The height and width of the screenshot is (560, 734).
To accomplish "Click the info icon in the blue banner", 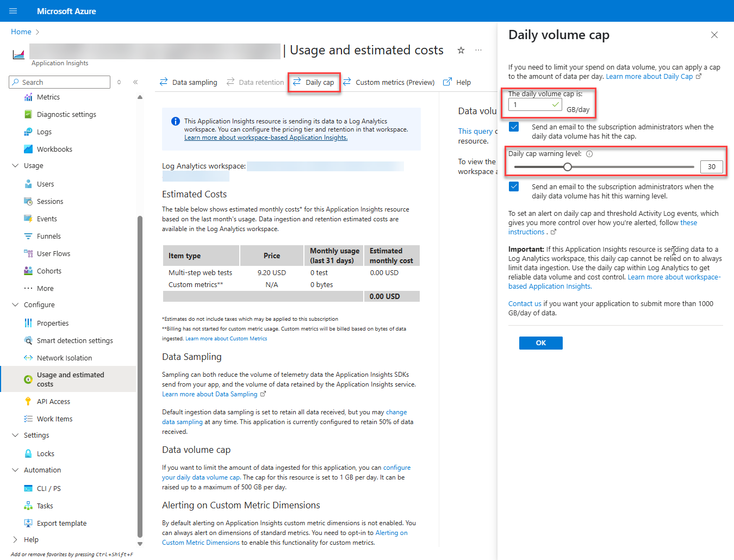I will (x=176, y=121).
